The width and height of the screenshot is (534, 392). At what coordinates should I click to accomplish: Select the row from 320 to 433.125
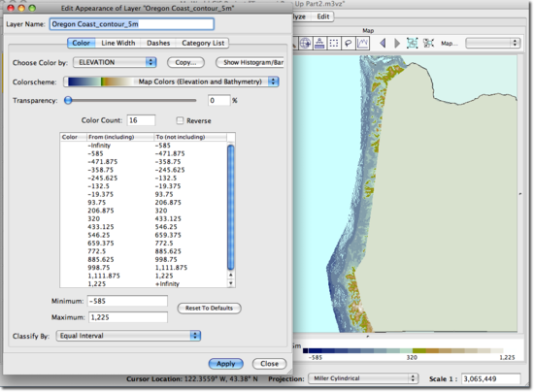coord(144,218)
